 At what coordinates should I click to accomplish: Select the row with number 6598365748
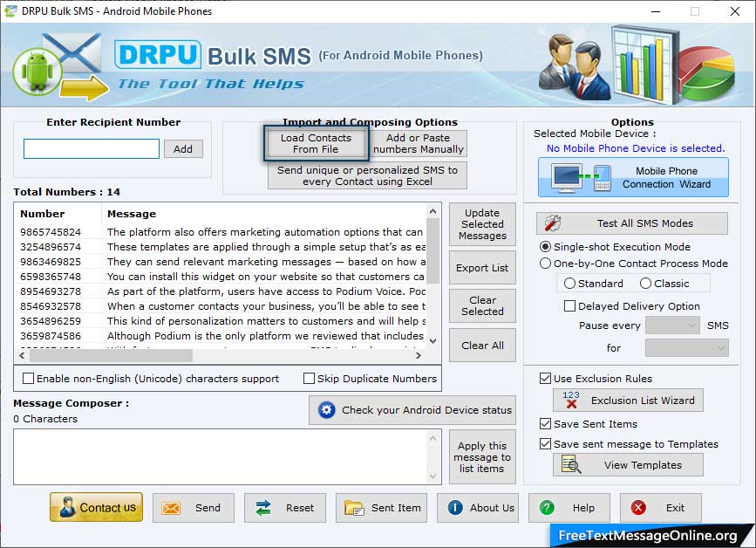pyautogui.click(x=221, y=277)
